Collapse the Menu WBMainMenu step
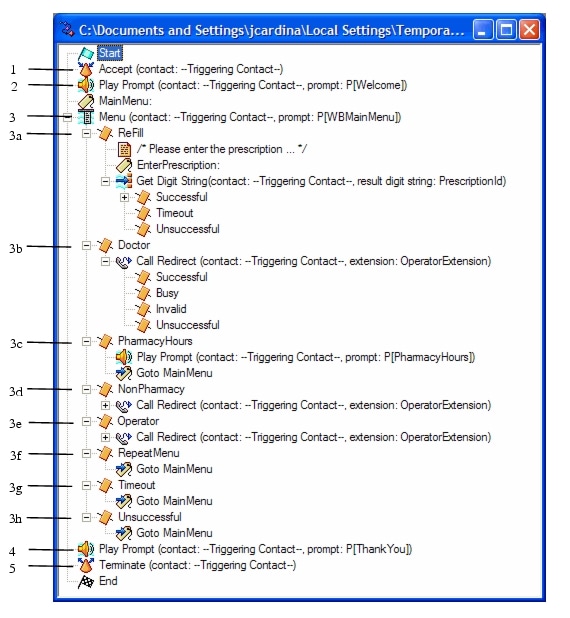The image size is (570, 618). point(67,117)
